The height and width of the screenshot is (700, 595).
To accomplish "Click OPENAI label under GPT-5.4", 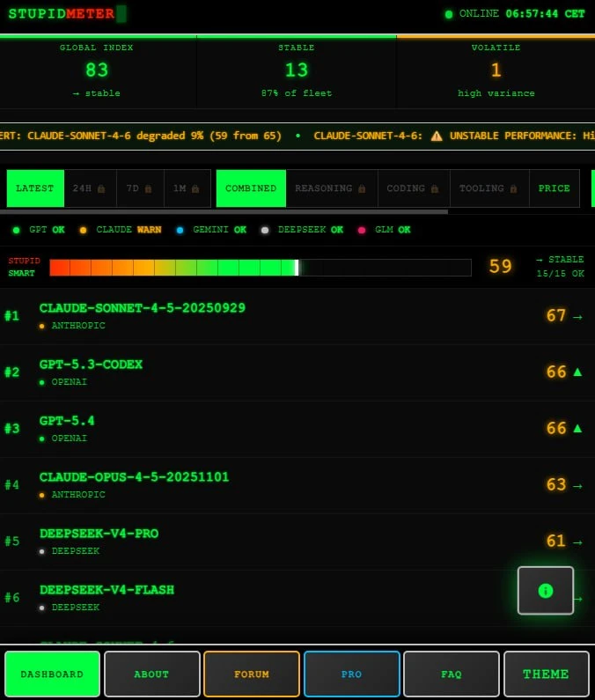I will click(x=70, y=438).
